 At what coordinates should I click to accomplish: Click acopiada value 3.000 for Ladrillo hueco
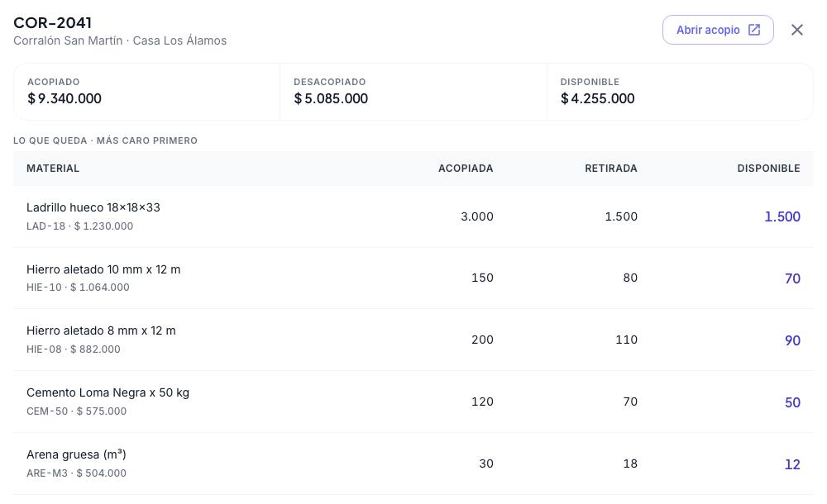[477, 216]
